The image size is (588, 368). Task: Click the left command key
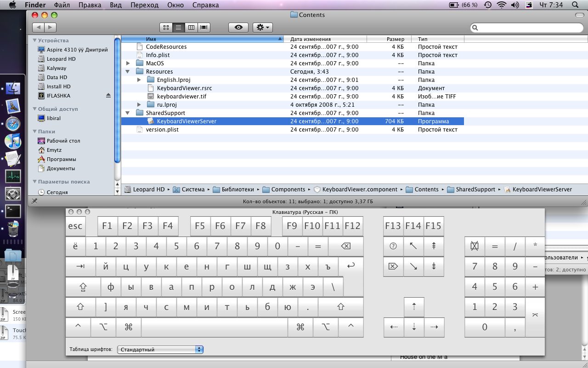click(x=129, y=327)
